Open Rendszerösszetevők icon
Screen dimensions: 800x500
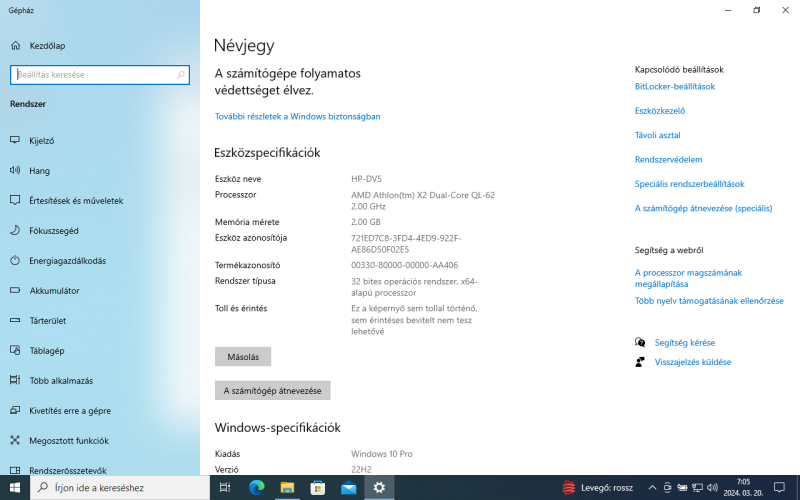(x=15, y=470)
